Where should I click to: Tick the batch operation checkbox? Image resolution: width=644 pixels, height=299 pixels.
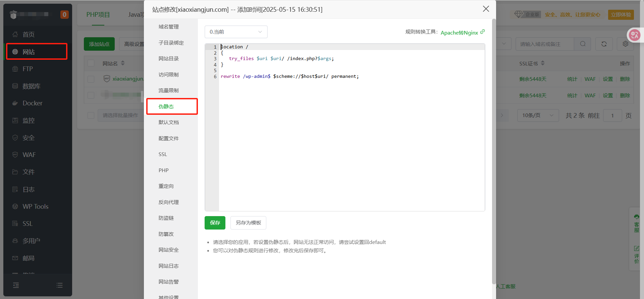click(91, 115)
